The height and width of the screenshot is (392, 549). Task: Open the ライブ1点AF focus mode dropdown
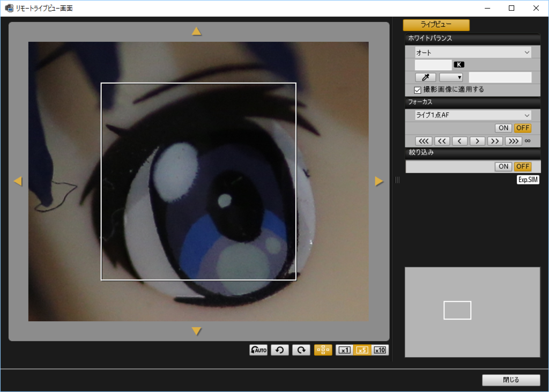473,115
